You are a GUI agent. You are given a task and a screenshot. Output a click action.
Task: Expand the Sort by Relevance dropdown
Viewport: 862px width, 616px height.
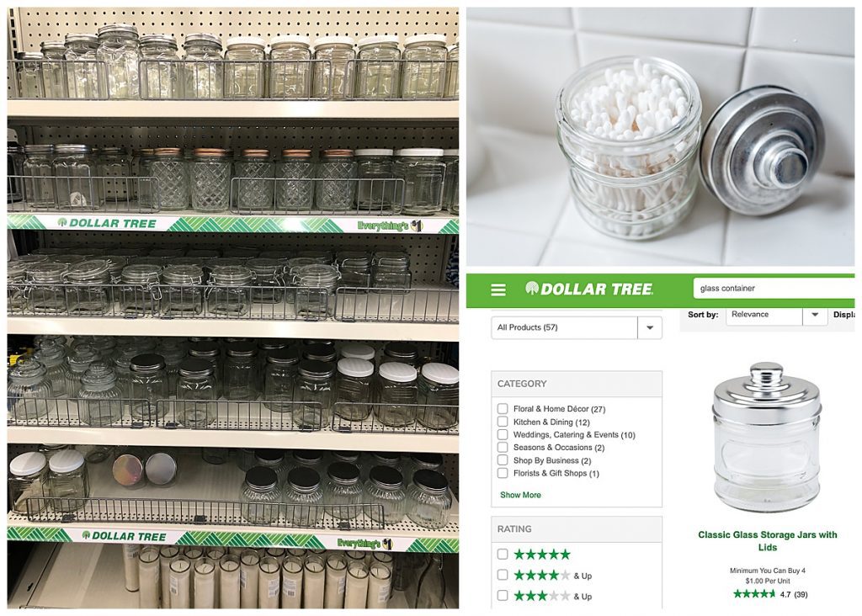(x=776, y=315)
